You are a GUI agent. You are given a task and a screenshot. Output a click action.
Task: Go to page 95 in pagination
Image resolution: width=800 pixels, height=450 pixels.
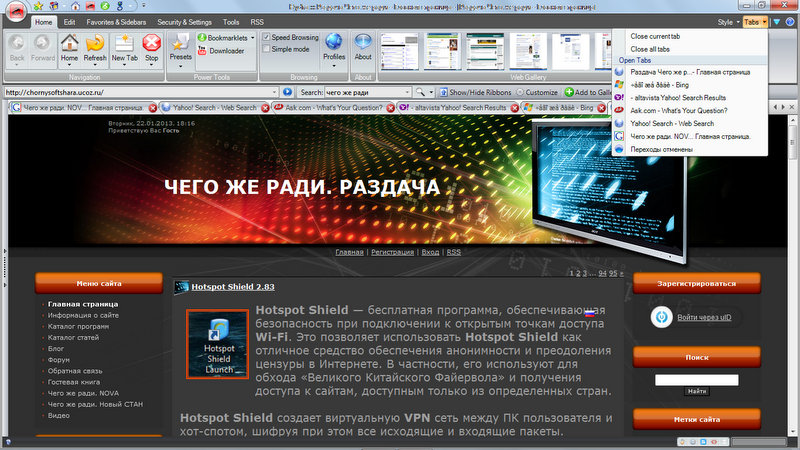coord(613,273)
